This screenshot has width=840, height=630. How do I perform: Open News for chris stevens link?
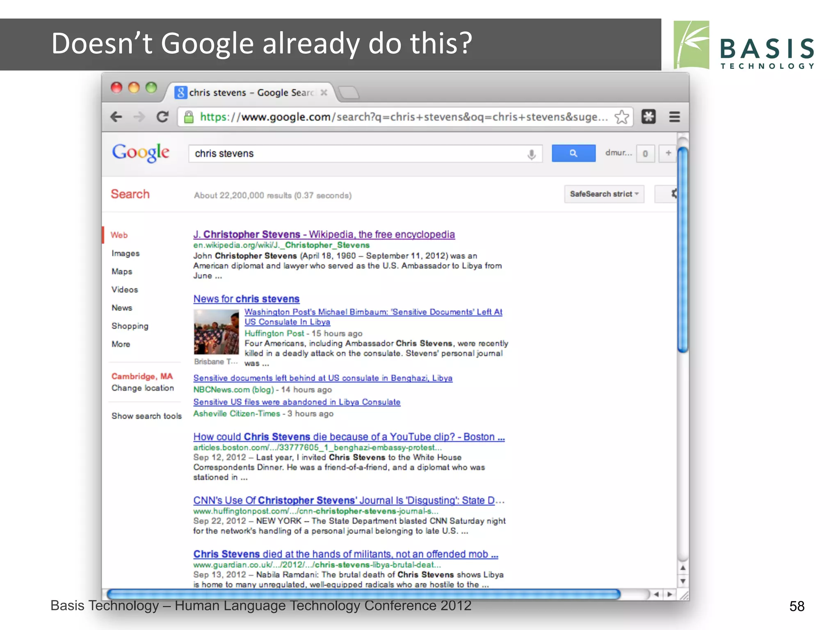[x=247, y=299]
